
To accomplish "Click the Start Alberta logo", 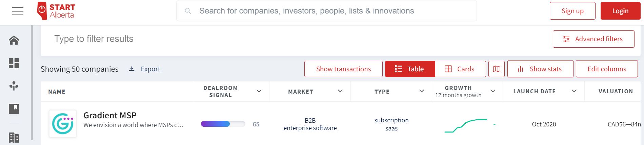I will (56, 11).
